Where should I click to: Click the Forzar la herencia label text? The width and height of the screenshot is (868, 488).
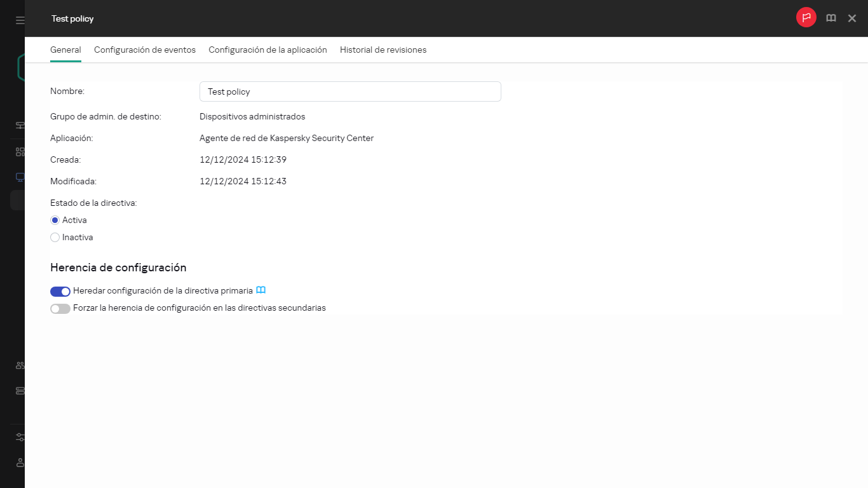pos(200,308)
